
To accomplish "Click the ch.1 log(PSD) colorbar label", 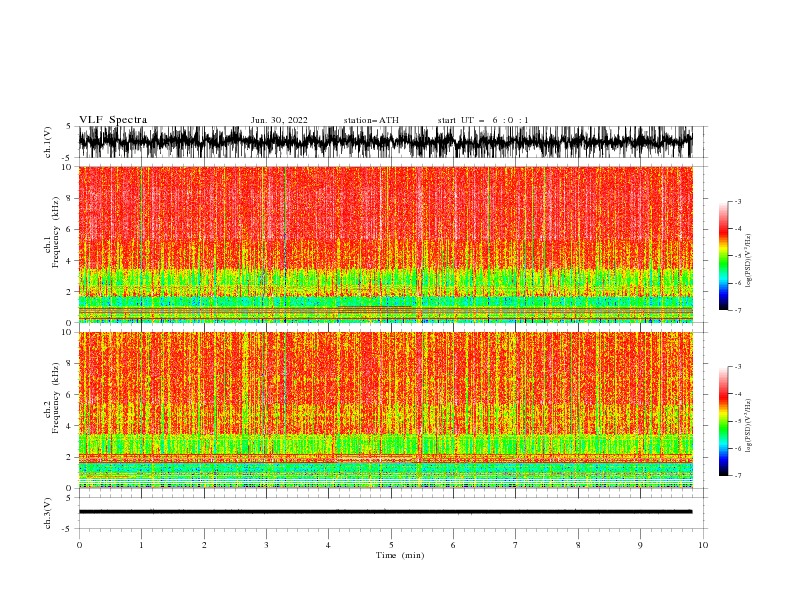I will [x=748, y=261].
